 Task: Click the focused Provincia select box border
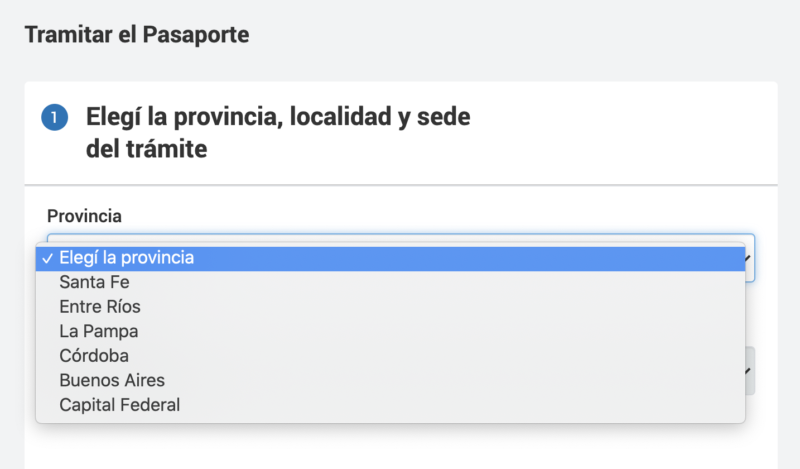click(401, 237)
